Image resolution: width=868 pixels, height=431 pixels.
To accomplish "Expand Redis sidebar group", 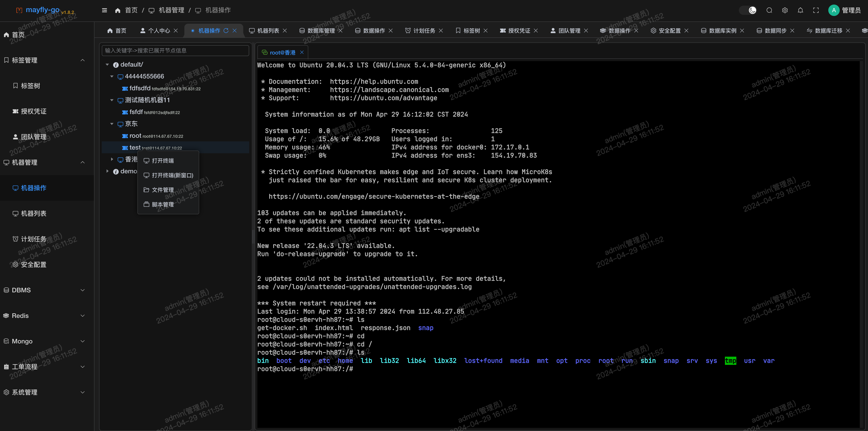I will (47, 316).
